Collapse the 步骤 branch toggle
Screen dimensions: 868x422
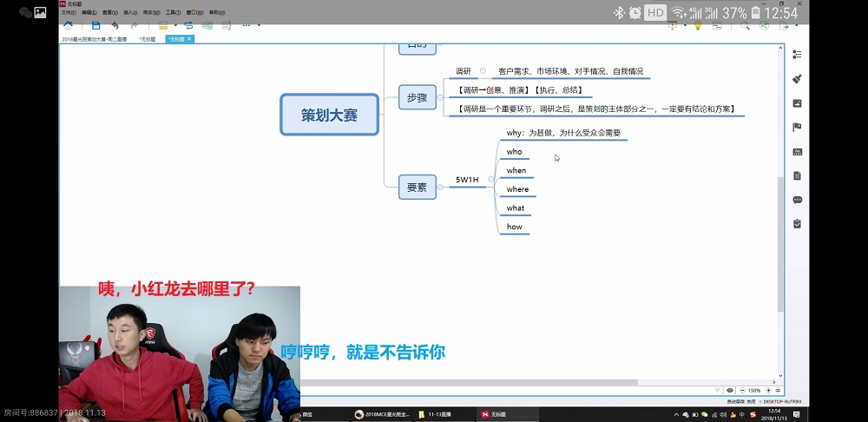(440, 97)
